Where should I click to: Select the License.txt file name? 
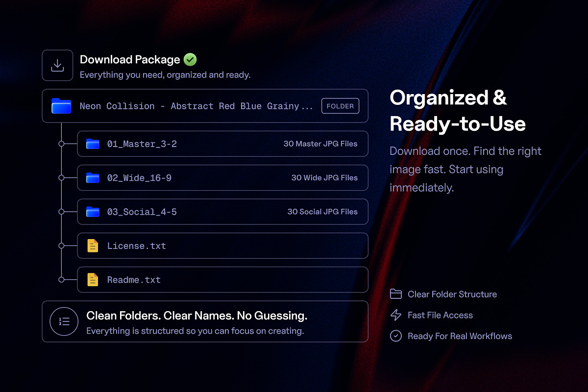(137, 246)
